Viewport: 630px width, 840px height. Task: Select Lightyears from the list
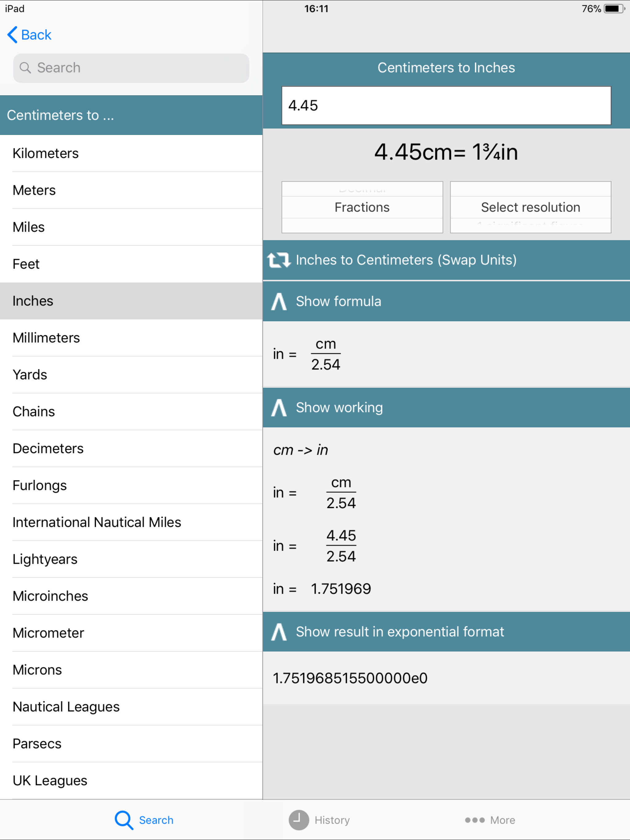[x=45, y=559]
